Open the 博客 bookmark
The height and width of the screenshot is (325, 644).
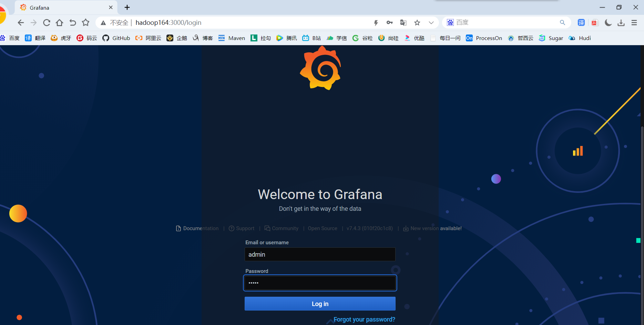click(203, 38)
